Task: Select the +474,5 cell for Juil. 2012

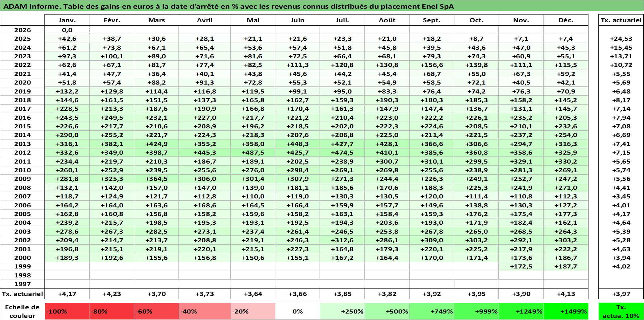Action: pos(342,152)
